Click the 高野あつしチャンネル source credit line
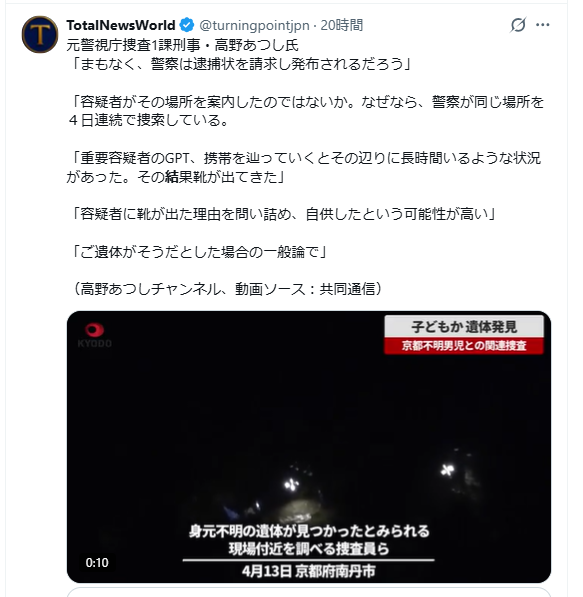Screen dimensions: 583x597 point(225,289)
